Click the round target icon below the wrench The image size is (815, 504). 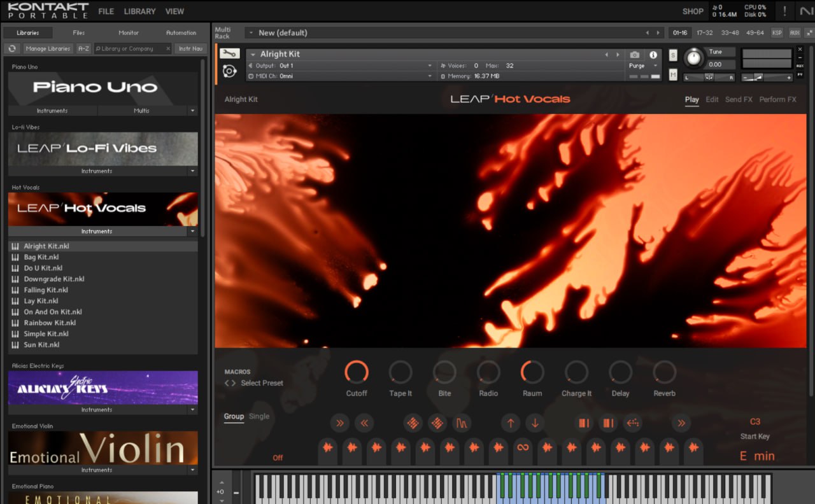(x=229, y=71)
